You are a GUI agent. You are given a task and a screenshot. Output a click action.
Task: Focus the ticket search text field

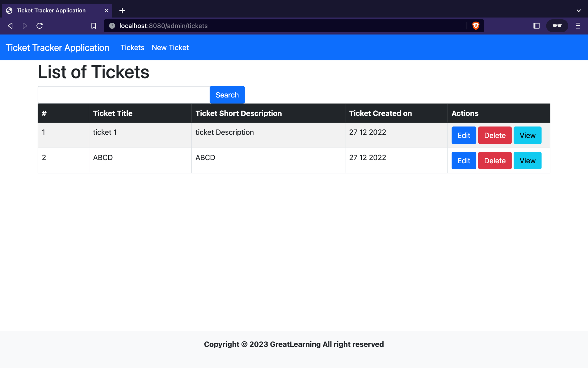[x=124, y=95]
